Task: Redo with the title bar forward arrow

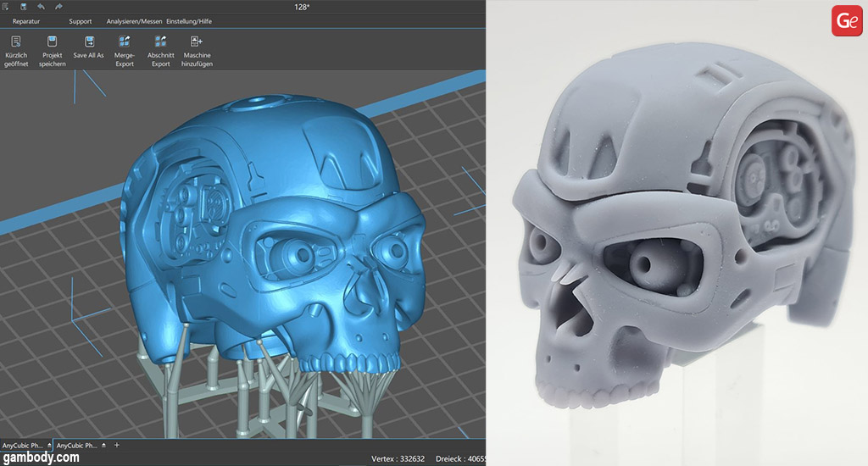Action: [x=58, y=7]
